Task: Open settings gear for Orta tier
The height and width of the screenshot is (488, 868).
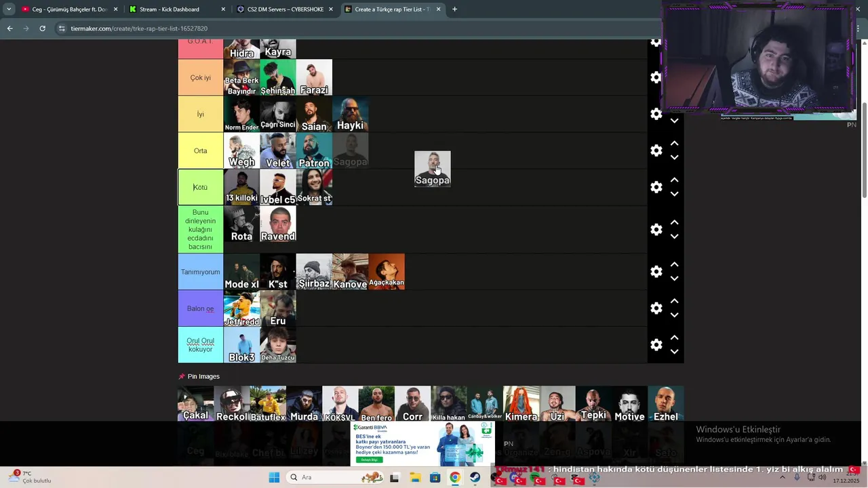Action: [656, 150]
